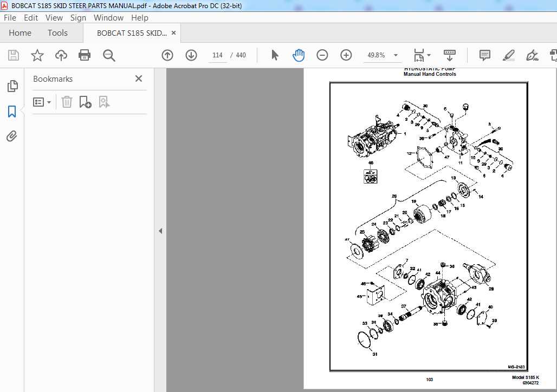
Task: Upload to cloud using cloud arrow icon
Action: (x=61, y=55)
